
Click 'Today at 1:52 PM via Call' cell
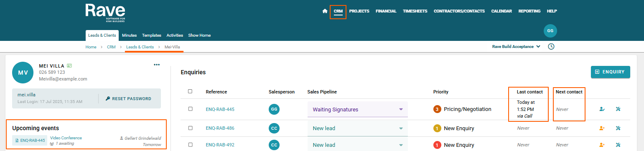coord(526,109)
